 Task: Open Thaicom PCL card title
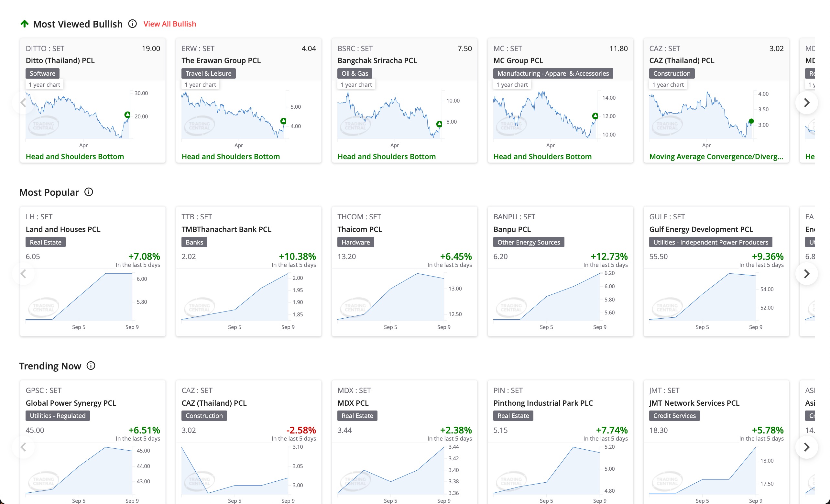360,229
